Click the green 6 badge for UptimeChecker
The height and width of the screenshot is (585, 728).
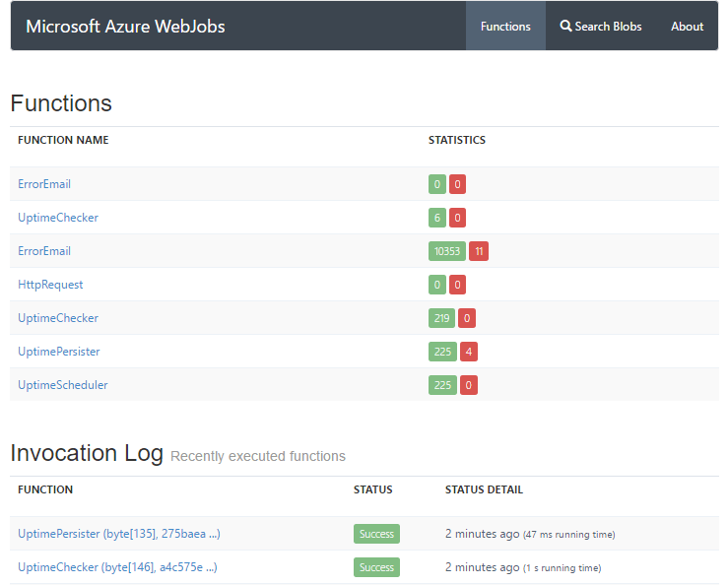click(x=436, y=218)
